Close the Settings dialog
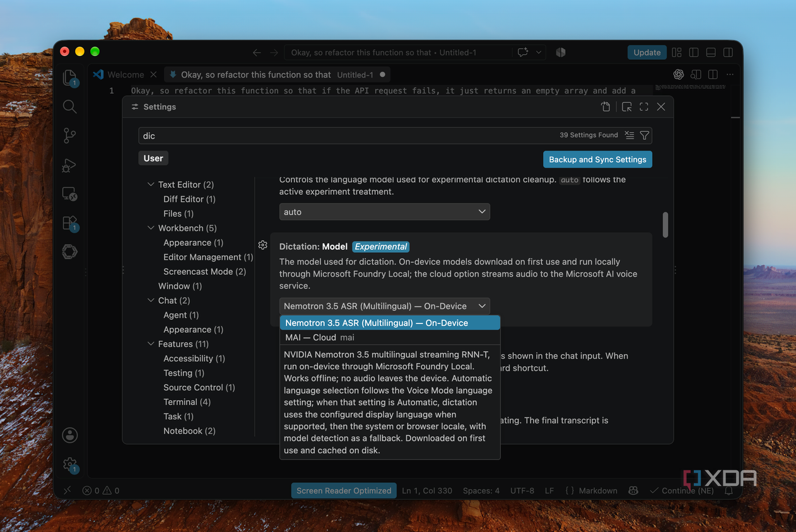The height and width of the screenshot is (532, 796). [661, 107]
